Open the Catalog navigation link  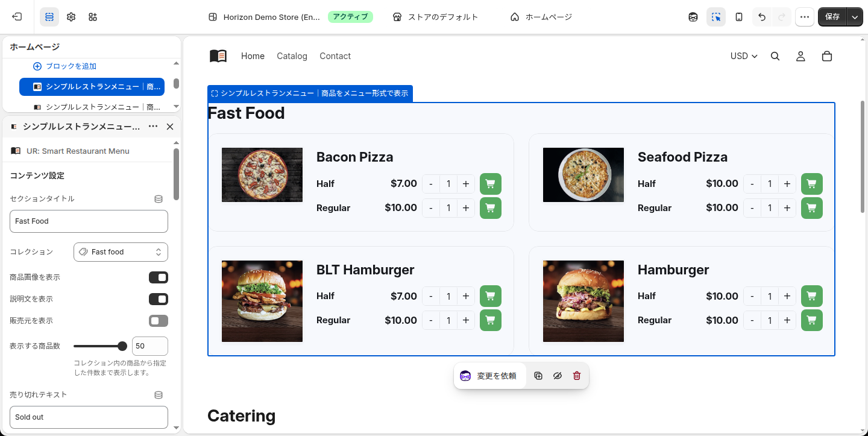pyautogui.click(x=292, y=56)
